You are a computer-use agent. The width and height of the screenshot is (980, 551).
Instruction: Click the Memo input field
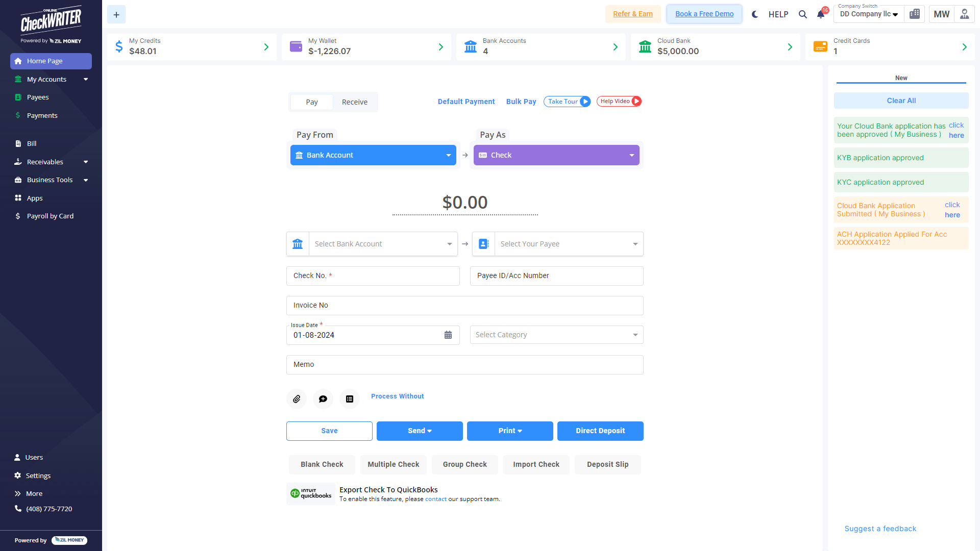[464, 364]
